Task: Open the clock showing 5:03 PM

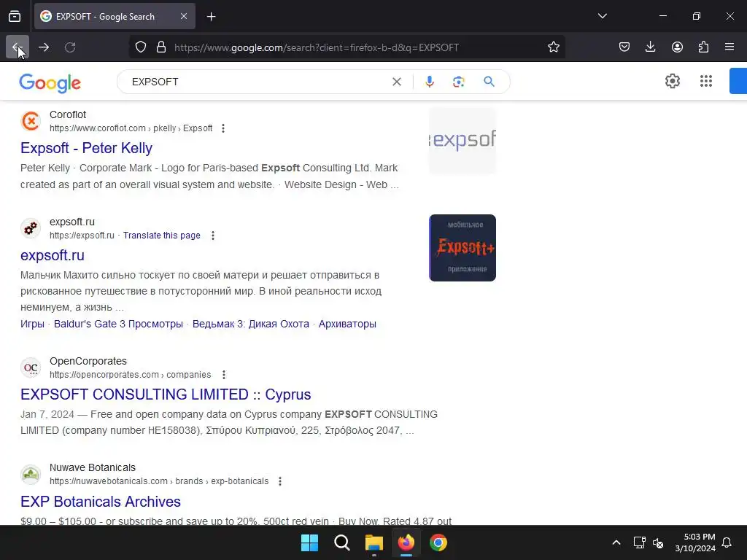Action: (x=695, y=542)
